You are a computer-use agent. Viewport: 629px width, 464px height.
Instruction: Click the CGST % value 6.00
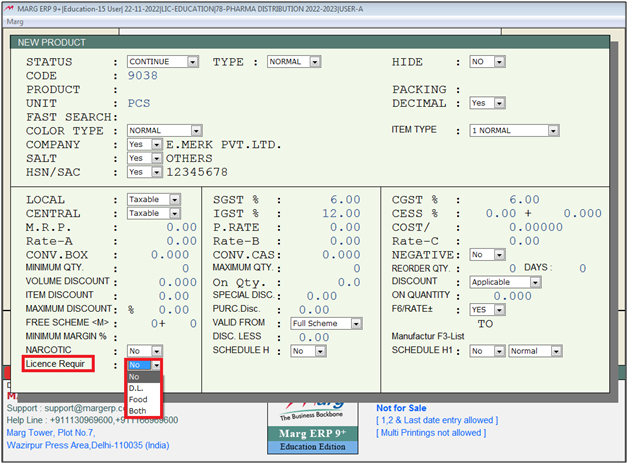[x=524, y=200]
